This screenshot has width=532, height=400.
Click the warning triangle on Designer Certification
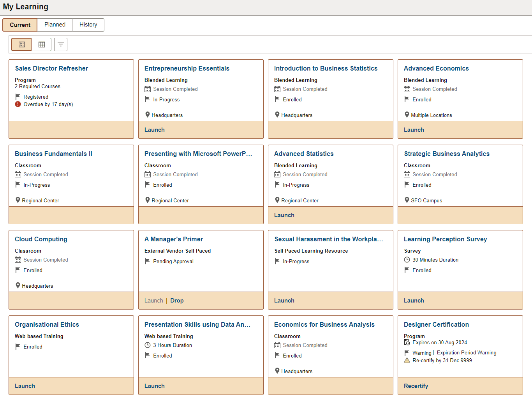(407, 360)
